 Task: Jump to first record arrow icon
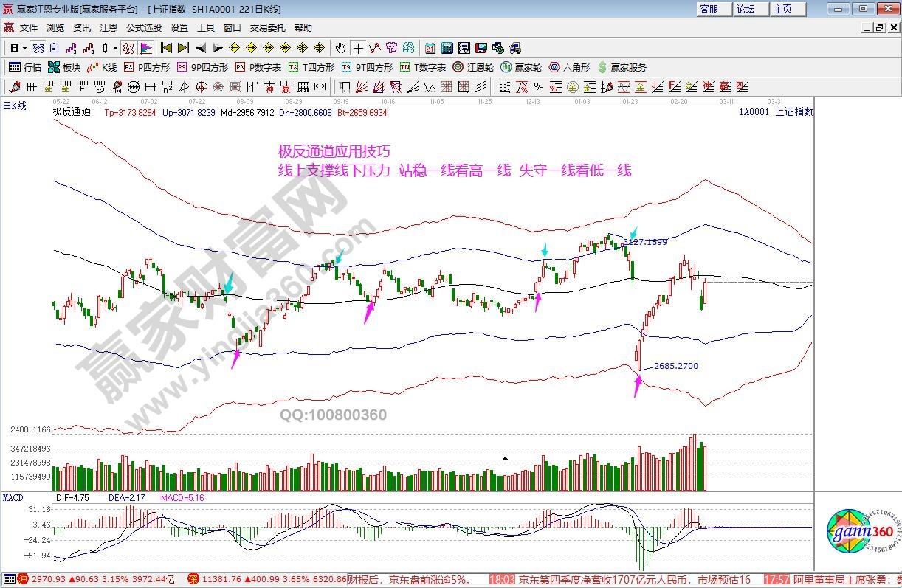pos(166,48)
